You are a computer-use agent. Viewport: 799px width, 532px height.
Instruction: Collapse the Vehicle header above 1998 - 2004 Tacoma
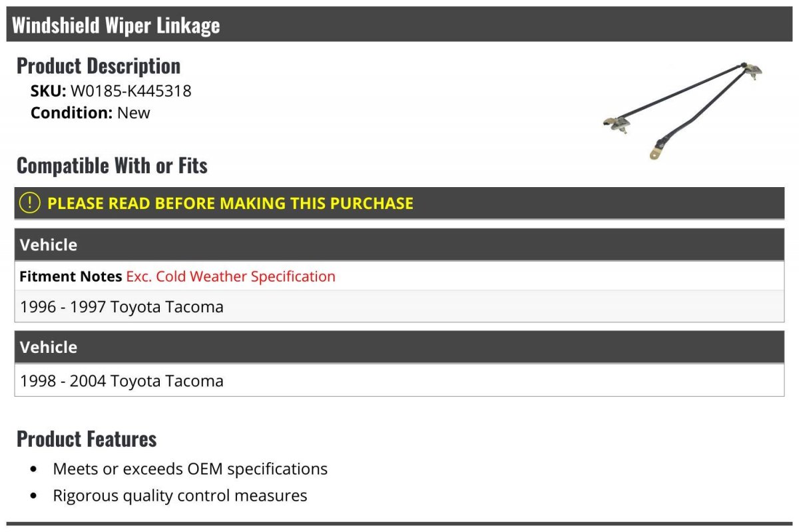[49, 347]
